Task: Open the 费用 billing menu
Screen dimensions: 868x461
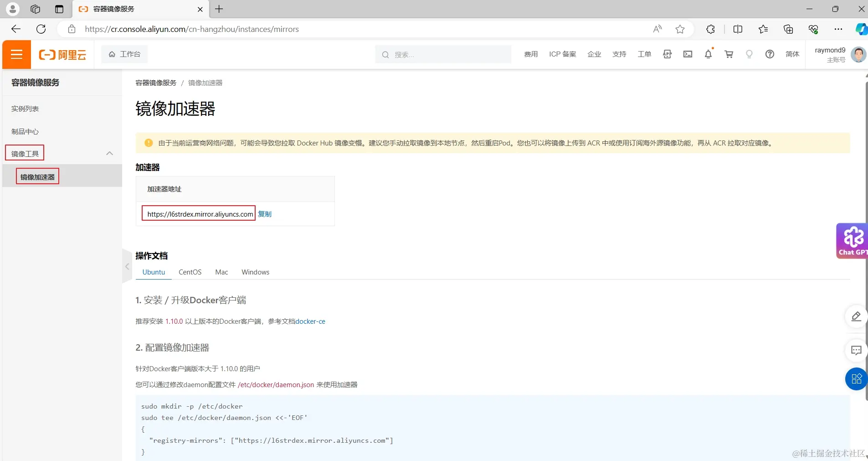Action: coord(531,54)
